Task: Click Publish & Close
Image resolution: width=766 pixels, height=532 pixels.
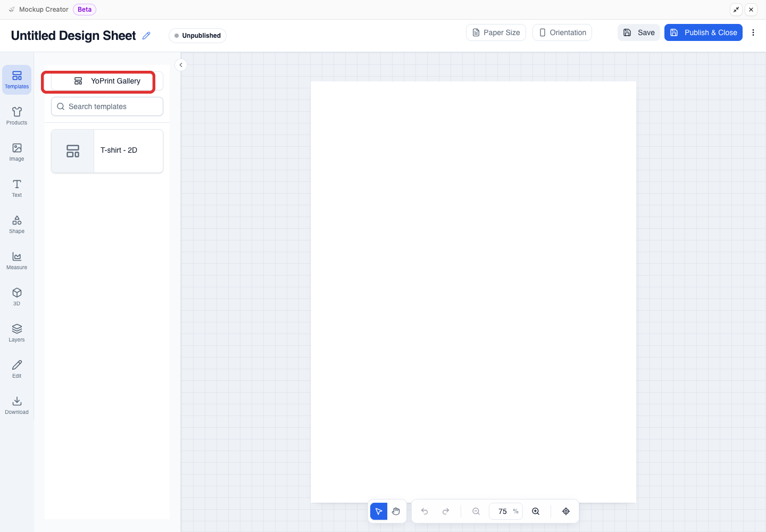Action: coord(703,32)
